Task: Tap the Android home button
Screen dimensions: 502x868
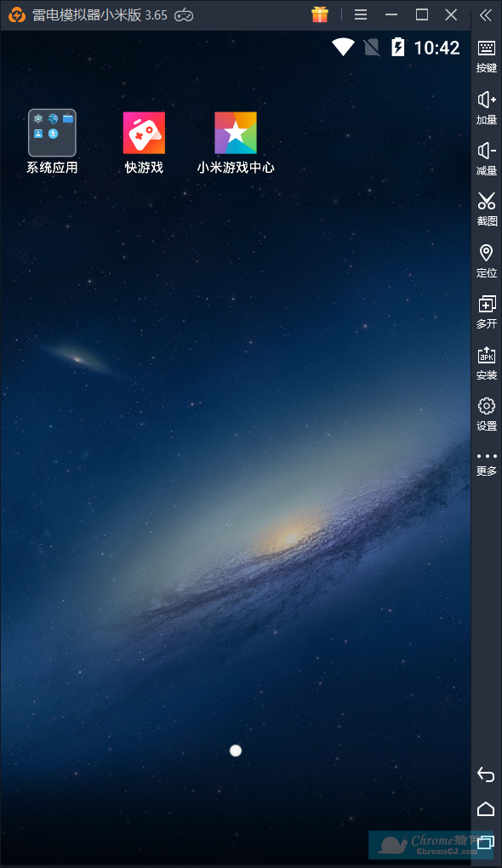Action: [486, 808]
